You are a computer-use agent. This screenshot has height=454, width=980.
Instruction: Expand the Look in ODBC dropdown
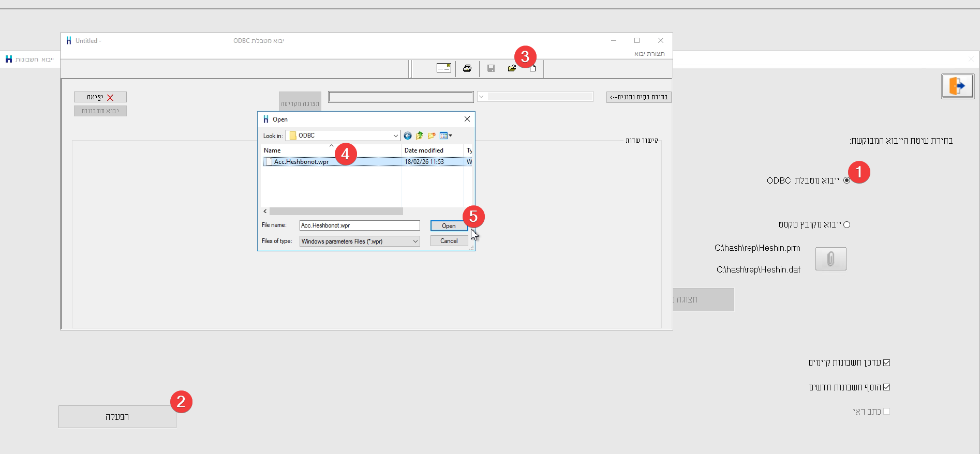pos(395,136)
